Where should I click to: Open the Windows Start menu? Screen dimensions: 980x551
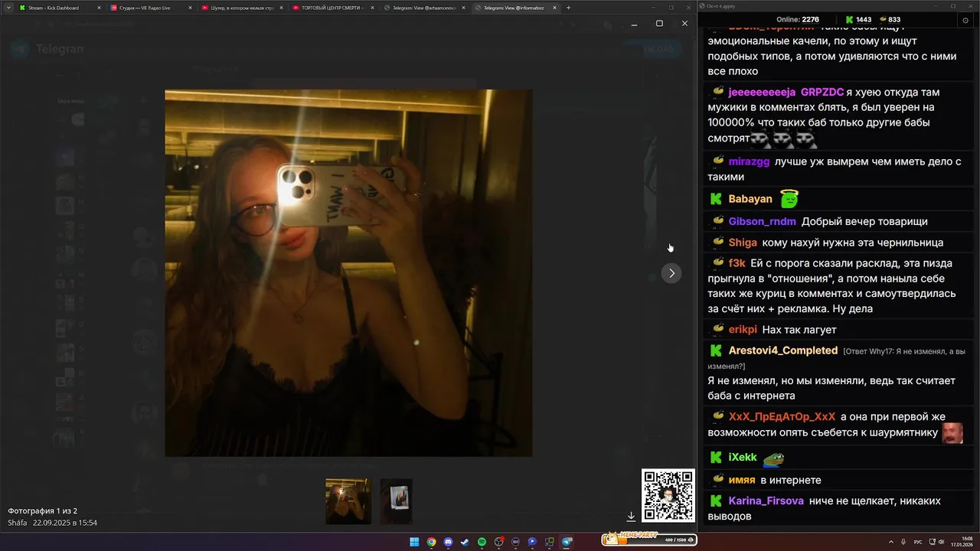click(414, 542)
